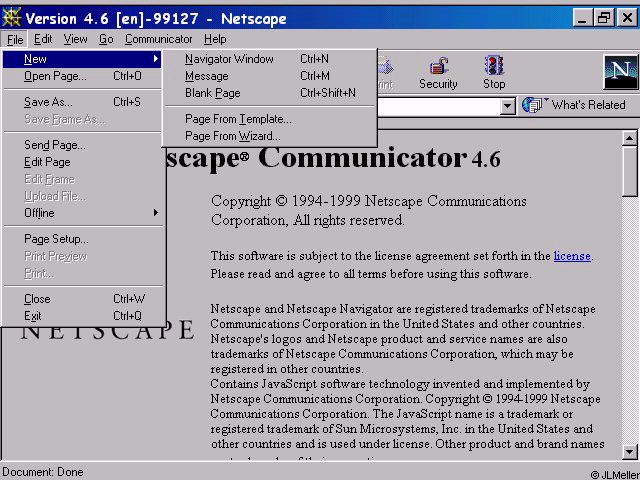This screenshot has width=640, height=480.
Task: Minimize the Netscape window
Action: tap(582, 18)
